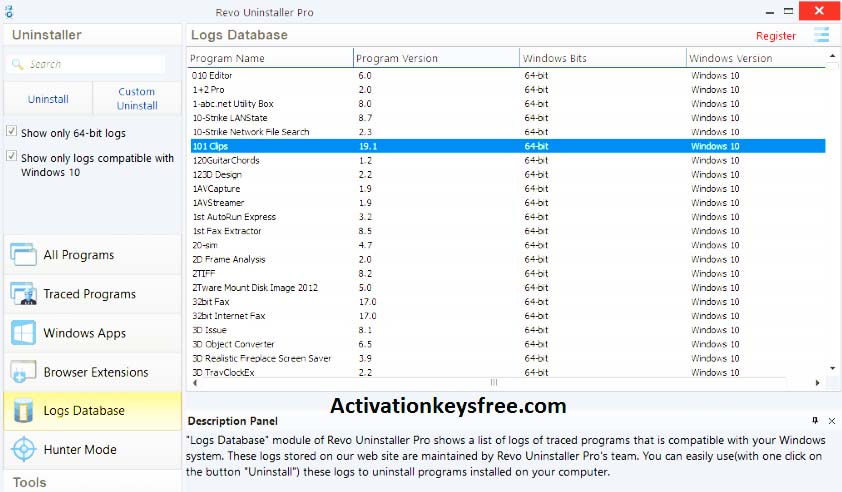Select the 20-sim entry
Screen dimensions: 842x492
click(508, 245)
